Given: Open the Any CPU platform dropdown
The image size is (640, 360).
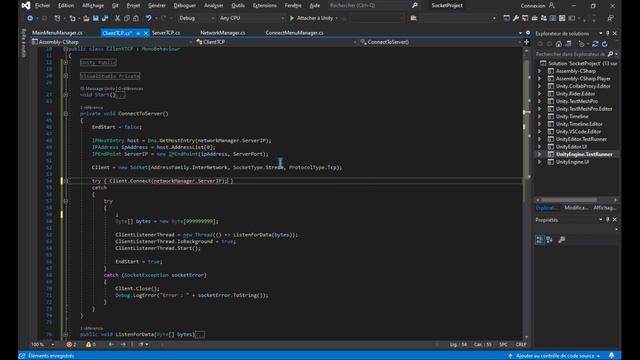Looking at the screenshot, I should pyautogui.click(x=251, y=18).
